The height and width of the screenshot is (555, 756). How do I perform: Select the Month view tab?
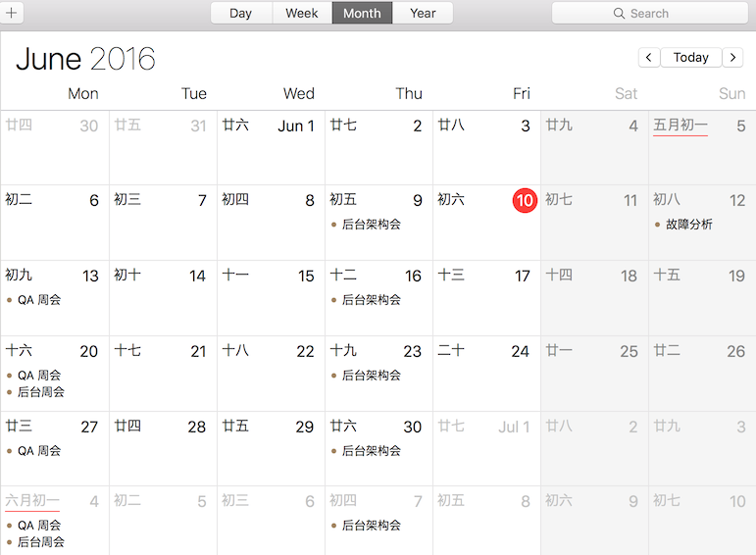(362, 13)
